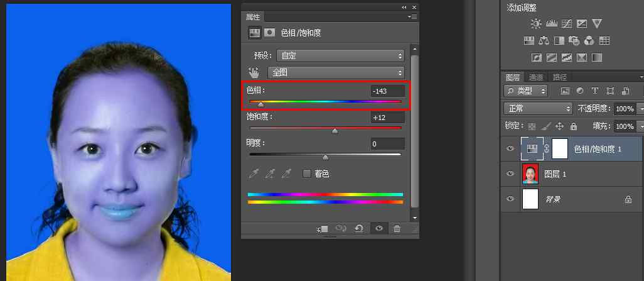Click the lightness value field 0
The width and height of the screenshot is (644, 281).
[387, 143]
